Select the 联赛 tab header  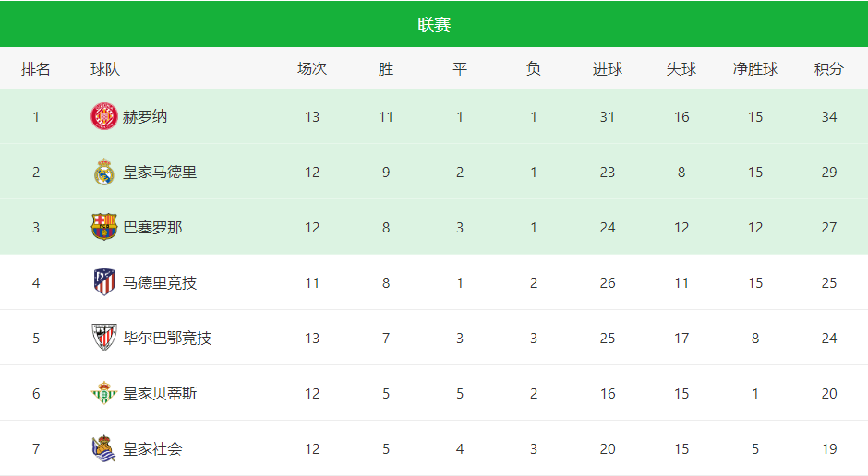[434, 24]
